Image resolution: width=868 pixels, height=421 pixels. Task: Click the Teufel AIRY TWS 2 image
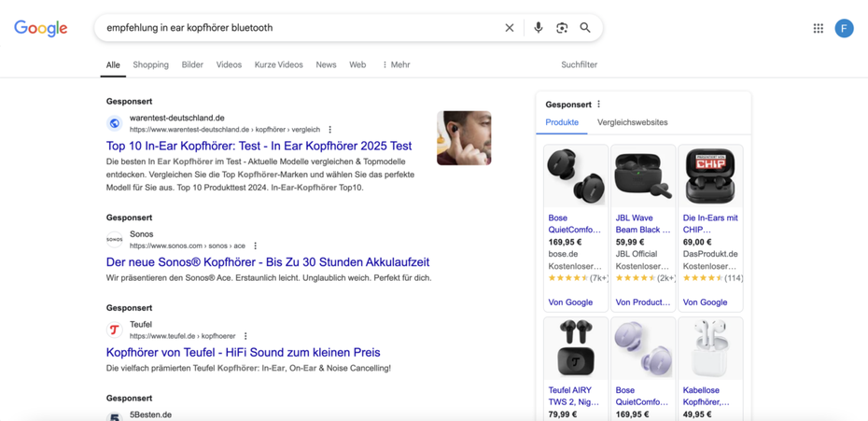pyautogui.click(x=576, y=349)
